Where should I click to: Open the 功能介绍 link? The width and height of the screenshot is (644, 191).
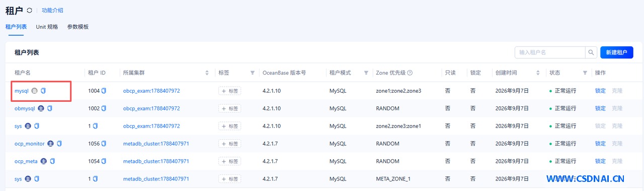52,10
